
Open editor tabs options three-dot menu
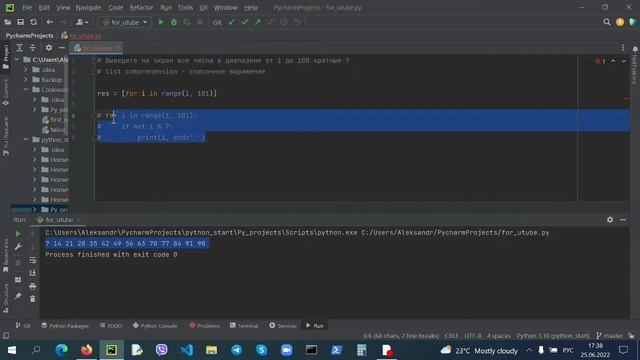623,48
